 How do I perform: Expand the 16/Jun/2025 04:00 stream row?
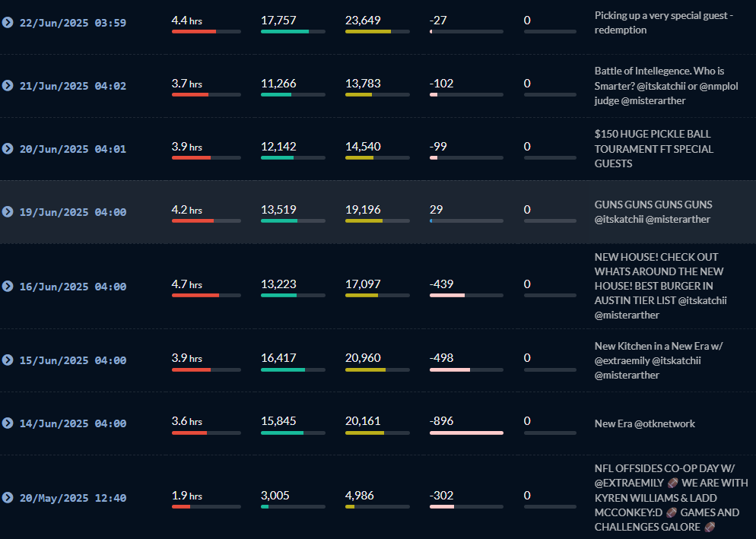pyautogui.click(x=8, y=286)
